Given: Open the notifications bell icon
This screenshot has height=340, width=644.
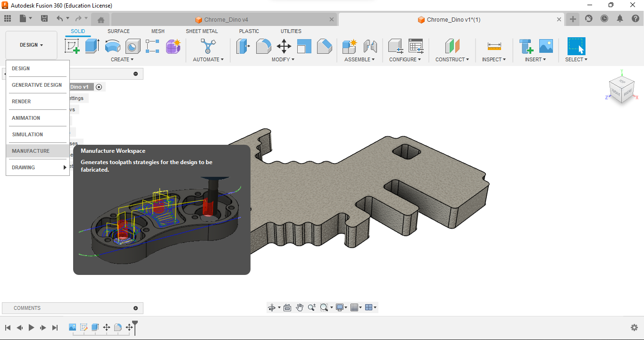Looking at the screenshot, I should (620, 18).
